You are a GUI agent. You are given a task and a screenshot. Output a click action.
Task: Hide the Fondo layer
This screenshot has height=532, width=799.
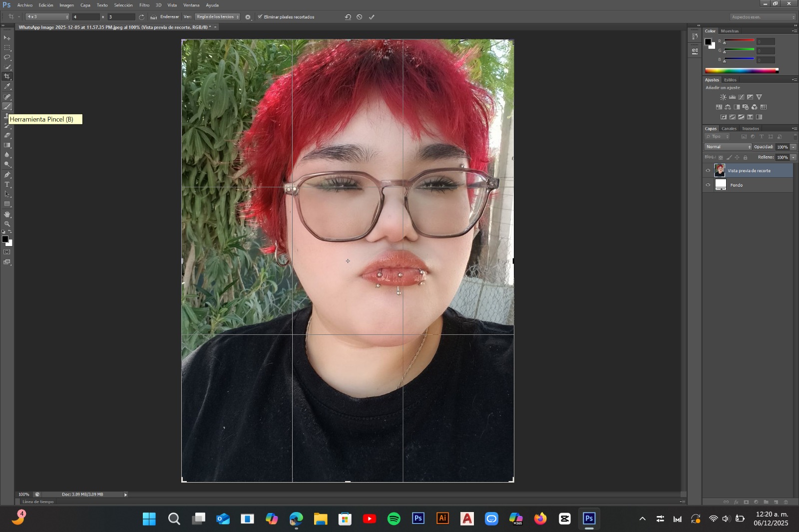click(708, 185)
